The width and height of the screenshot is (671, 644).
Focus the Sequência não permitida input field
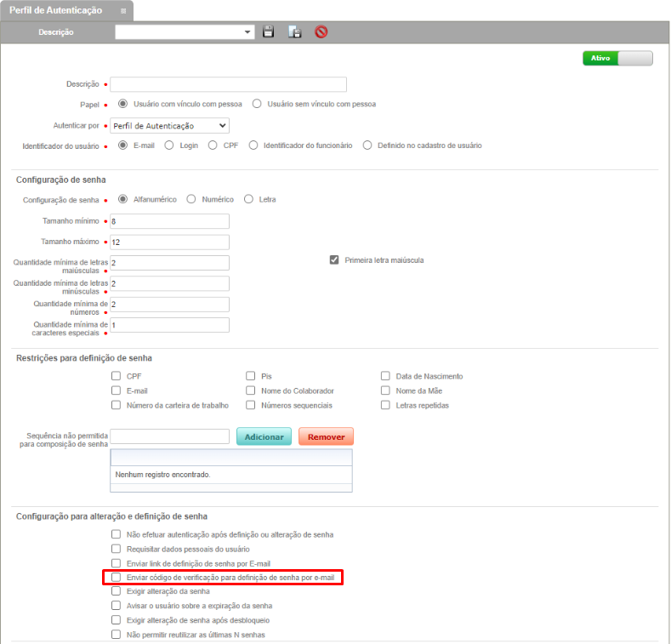pos(169,436)
